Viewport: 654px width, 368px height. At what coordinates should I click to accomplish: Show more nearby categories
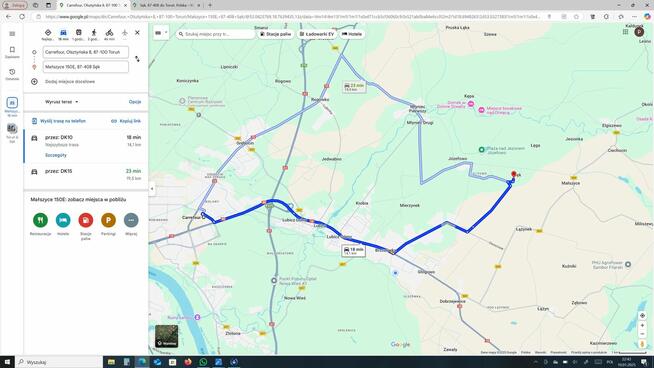pos(131,220)
